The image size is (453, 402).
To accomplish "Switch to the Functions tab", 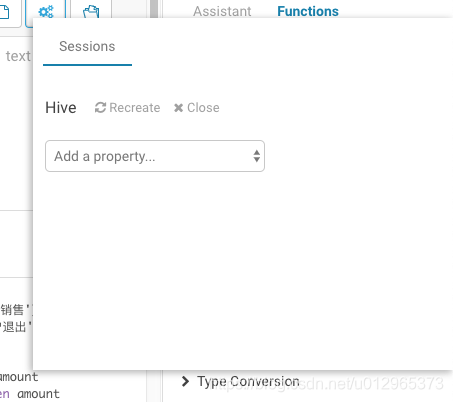I will coord(308,11).
